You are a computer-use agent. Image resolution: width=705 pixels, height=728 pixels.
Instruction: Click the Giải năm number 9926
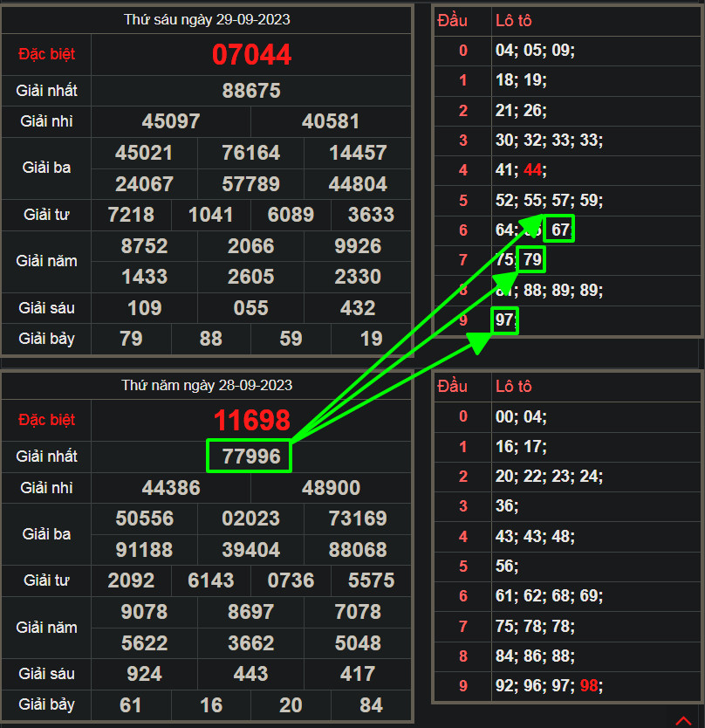(358, 246)
